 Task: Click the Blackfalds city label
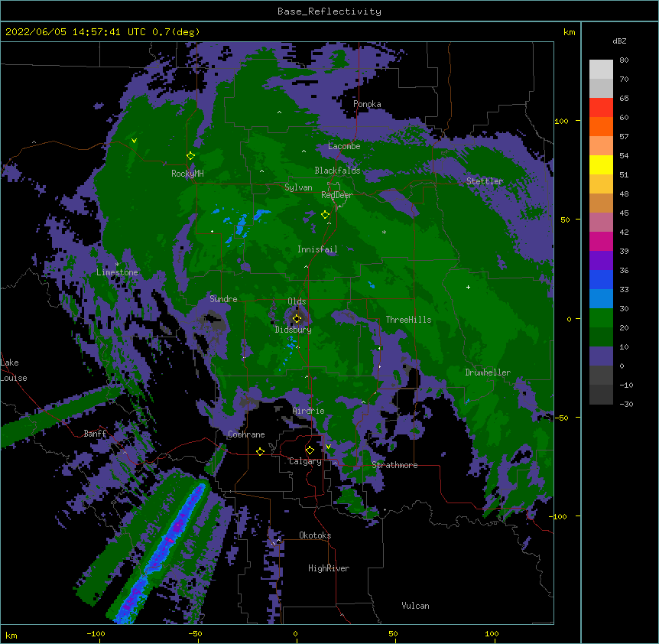(337, 171)
